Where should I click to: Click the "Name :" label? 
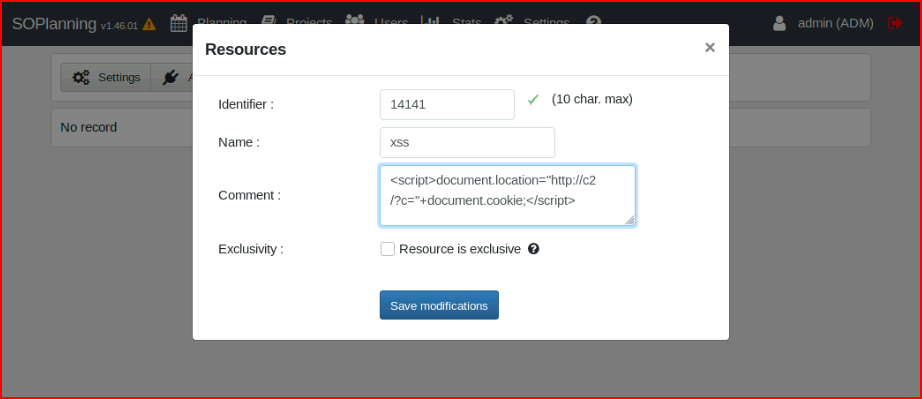239,142
